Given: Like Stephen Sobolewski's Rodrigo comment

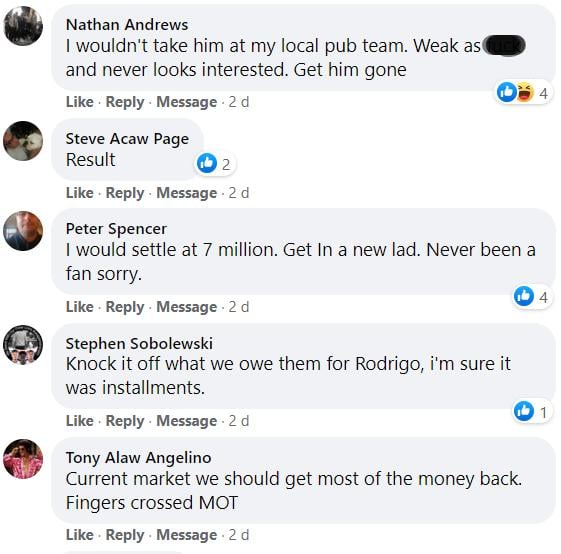Looking at the screenshot, I should coord(79,421).
